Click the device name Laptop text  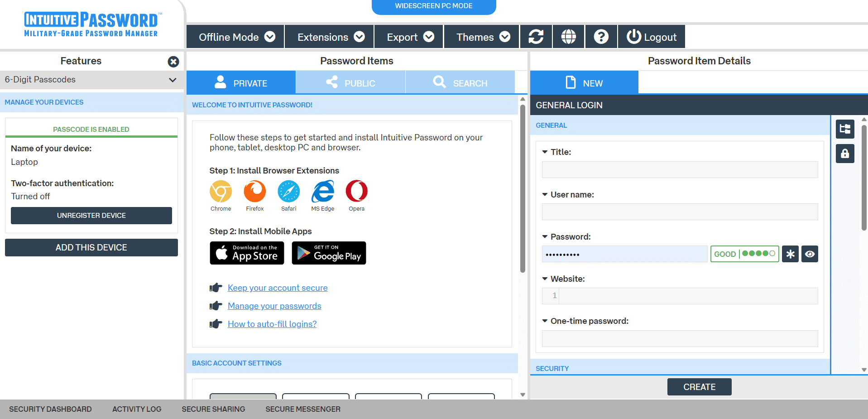[24, 162]
